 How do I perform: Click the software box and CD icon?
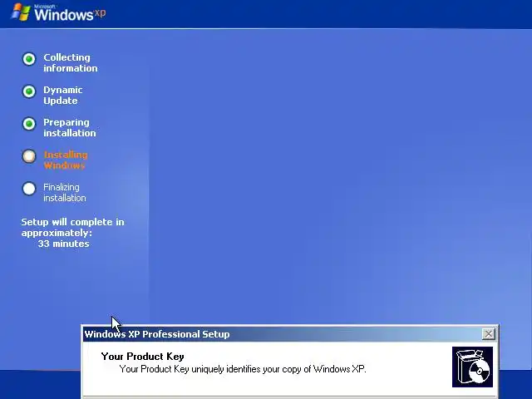click(x=472, y=367)
